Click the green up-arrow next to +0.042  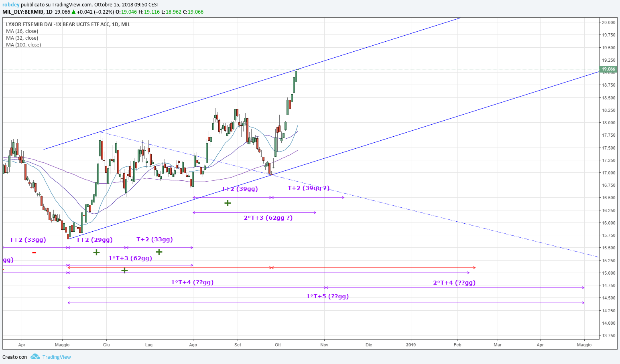pyautogui.click(x=74, y=12)
